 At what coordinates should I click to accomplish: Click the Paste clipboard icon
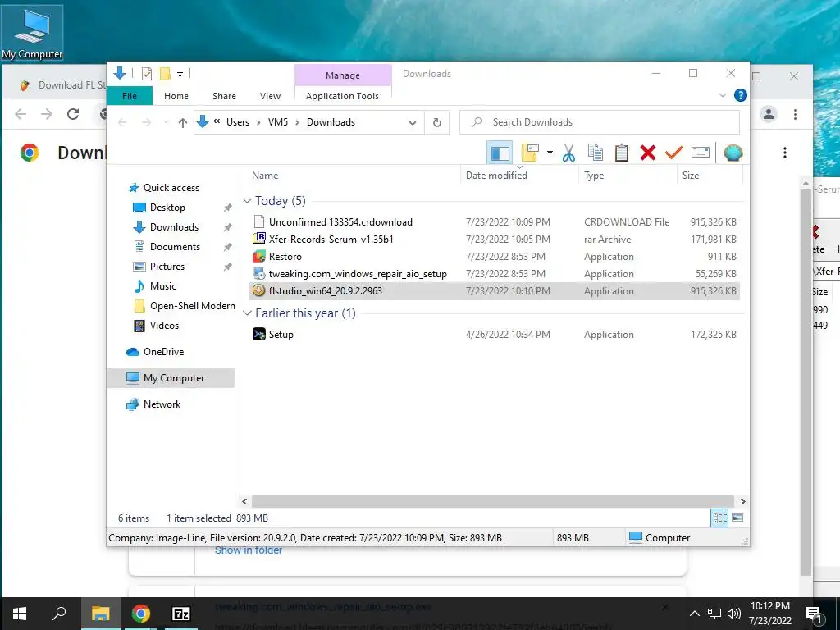pyautogui.click(x=622, y=153)
